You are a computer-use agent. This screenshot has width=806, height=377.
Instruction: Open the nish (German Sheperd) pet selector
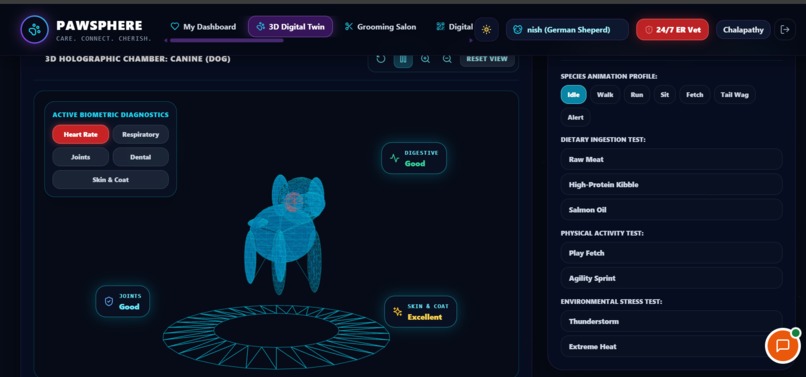click(x=567, y=30)
